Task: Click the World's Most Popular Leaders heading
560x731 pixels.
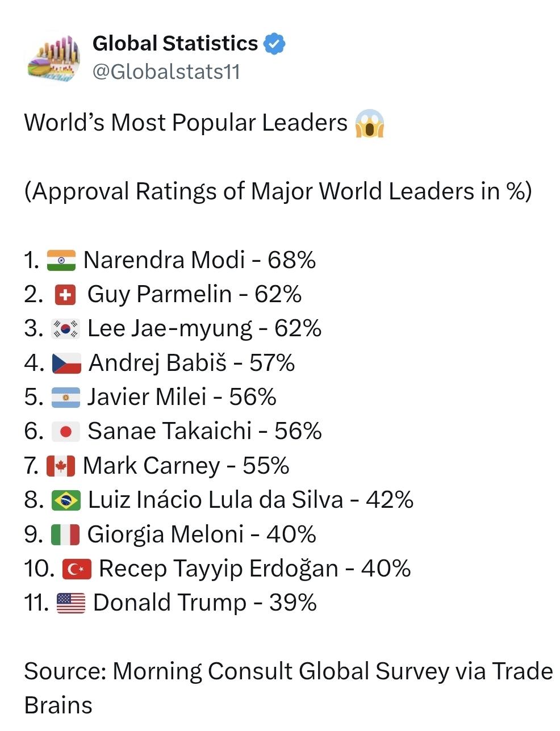Action: point(186,123)
